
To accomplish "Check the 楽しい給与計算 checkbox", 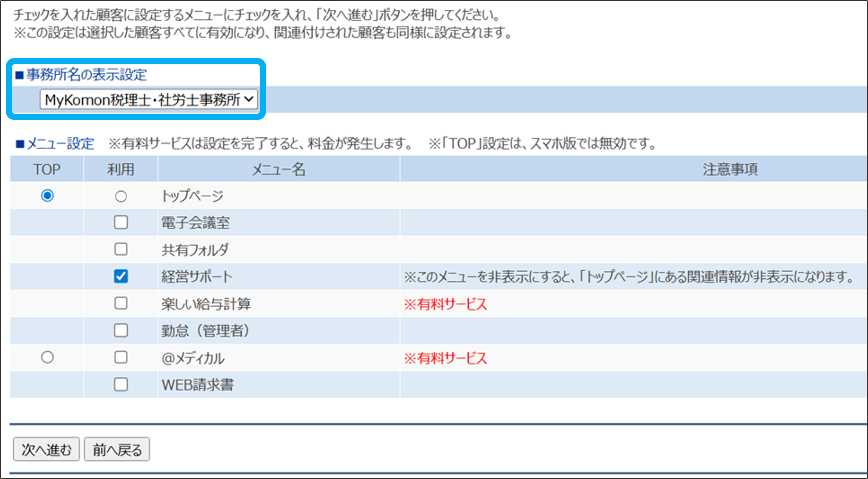I will click(121, 303).
